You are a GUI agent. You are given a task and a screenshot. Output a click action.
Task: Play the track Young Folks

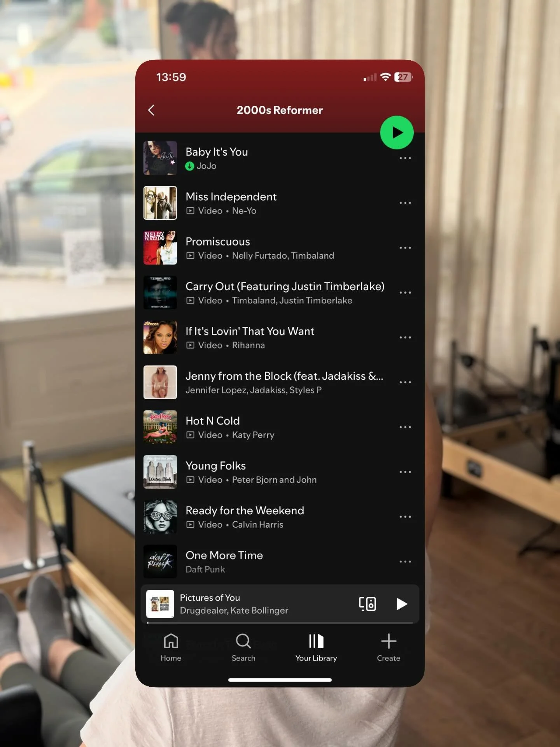(x=215, y=466)
